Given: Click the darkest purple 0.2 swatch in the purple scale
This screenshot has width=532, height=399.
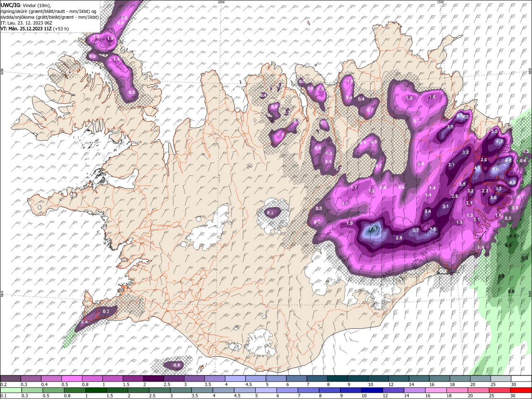Looking at the screenshot, I should click(x=10, y=379).
